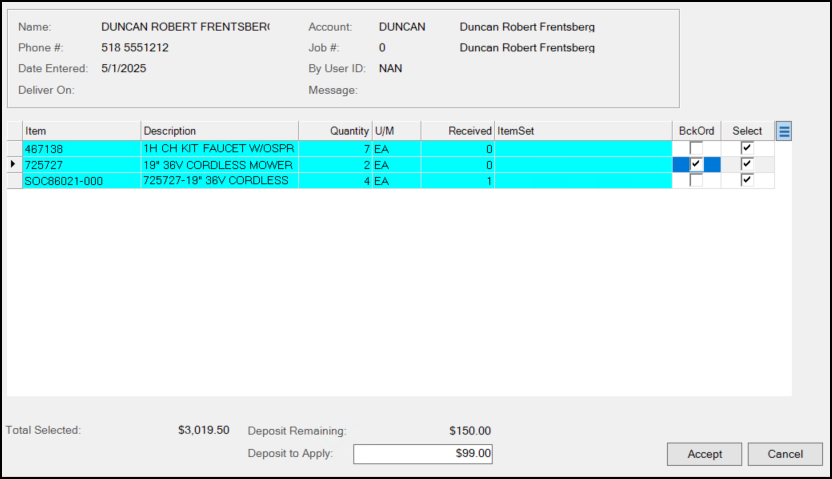Focus the Deposit to Apply field
Image resolution: width=832 pixels, height=479 pixels.
(x=423, y=454)
